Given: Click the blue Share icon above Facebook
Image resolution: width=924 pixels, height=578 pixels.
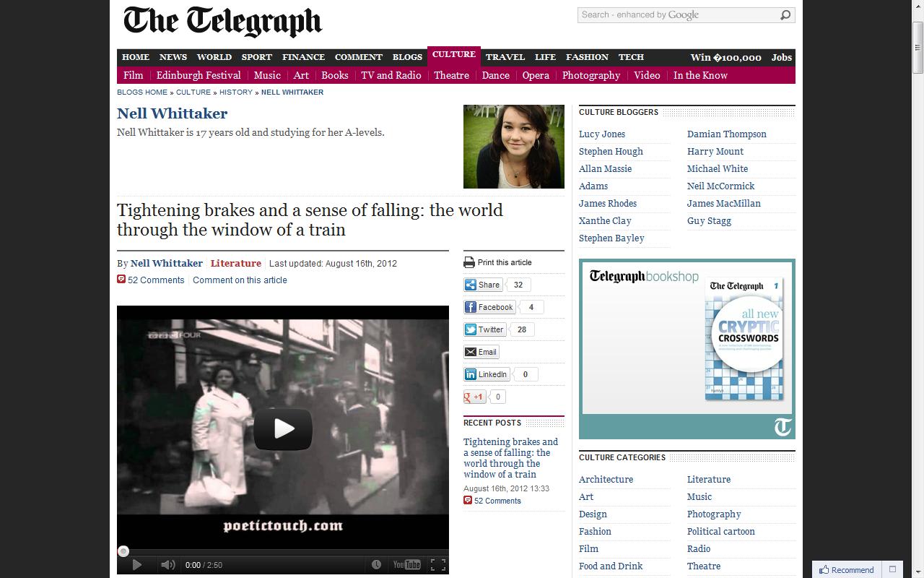Looking at the screenshot, I should (471, 284).
